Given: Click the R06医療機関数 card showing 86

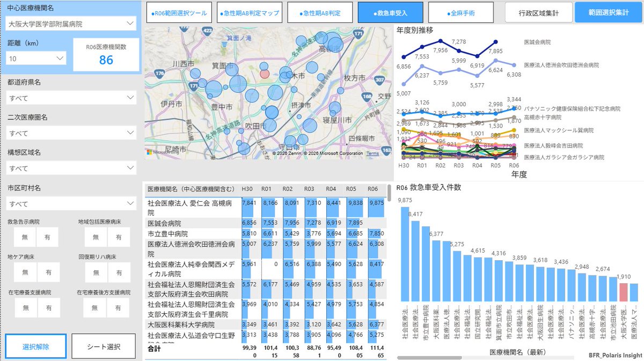Looking at the screenshot, I should pyautogui.click(x=106, y=55).
